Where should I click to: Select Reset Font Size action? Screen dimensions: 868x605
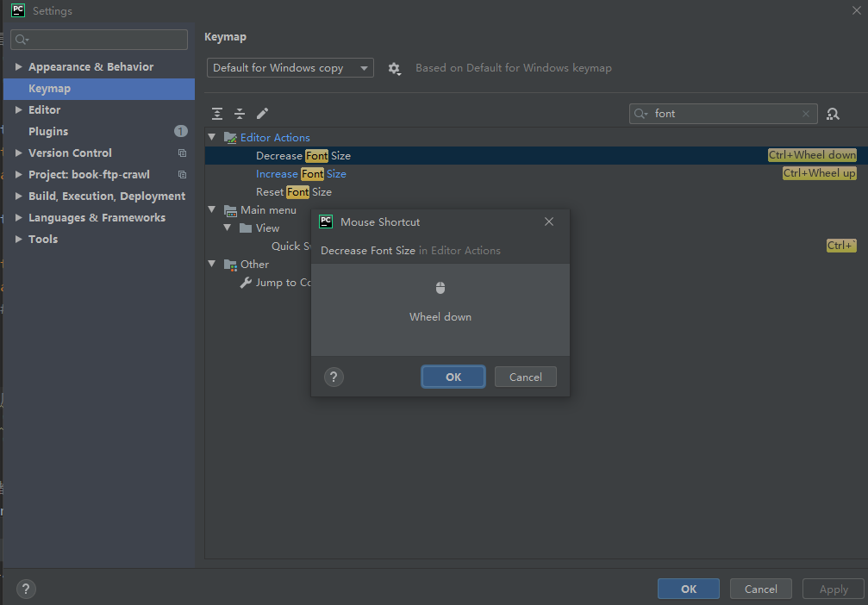pos(536,192)
